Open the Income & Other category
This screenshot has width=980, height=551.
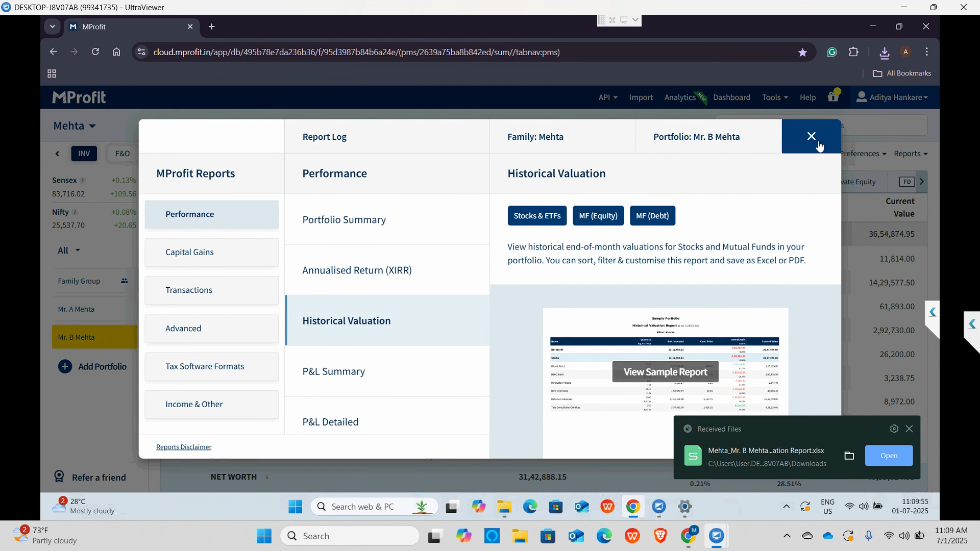211,404
